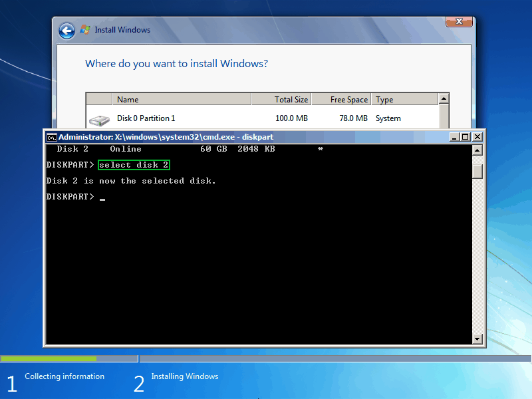Click the System type cell

pos(388,118)
